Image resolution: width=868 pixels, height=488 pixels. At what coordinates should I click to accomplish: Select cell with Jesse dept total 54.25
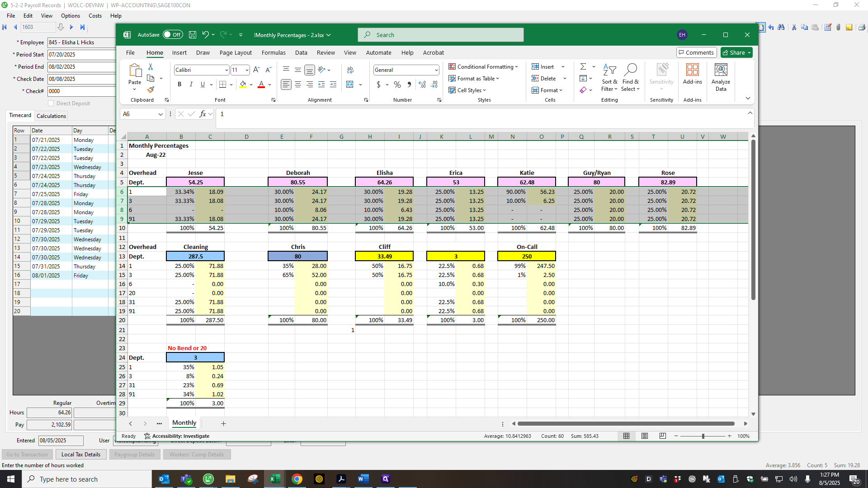(195, 182)
